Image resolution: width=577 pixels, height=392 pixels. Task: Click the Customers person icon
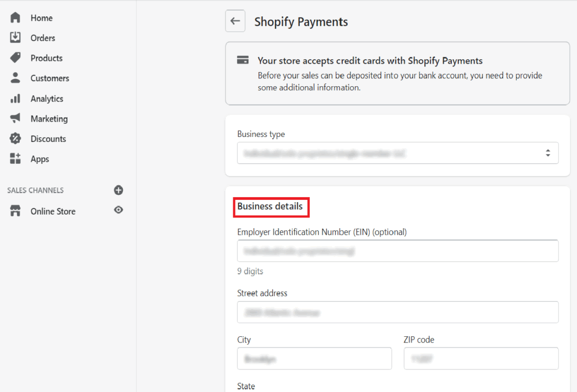pyautogui.click(x=15, y=78)
